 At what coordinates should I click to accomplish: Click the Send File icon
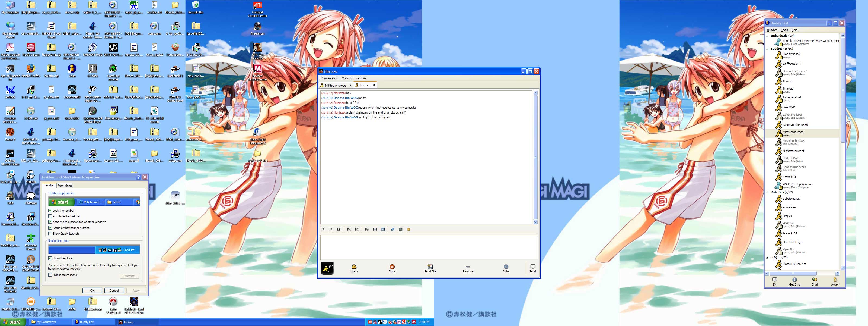pos(430,269)
